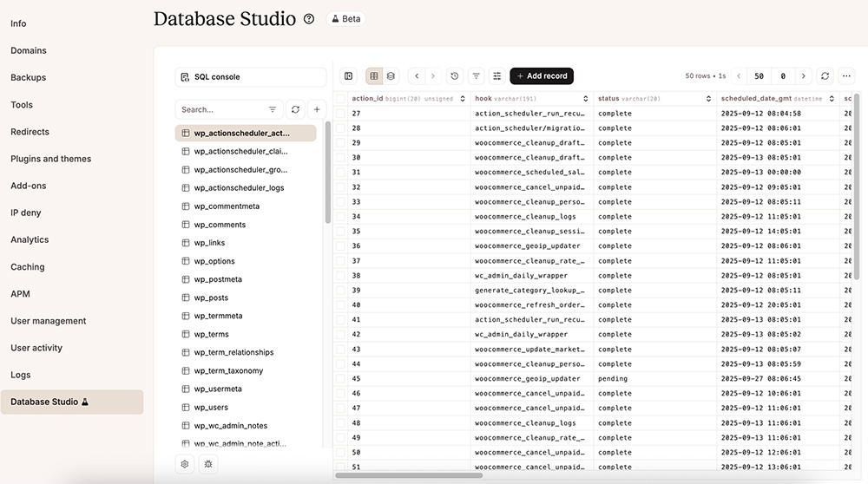Image resolution: width=868 pixels, height=484 pixels.
Task: Refresh the table list
Action: coord(296,109)
